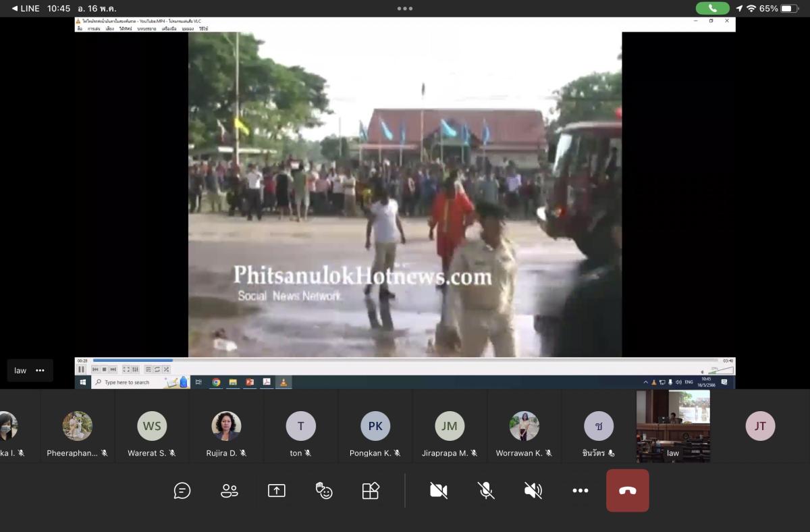Toggle VLC shuffle mode
The width and height of the screenshot is (810, 532).
click(x=166, y=369)
